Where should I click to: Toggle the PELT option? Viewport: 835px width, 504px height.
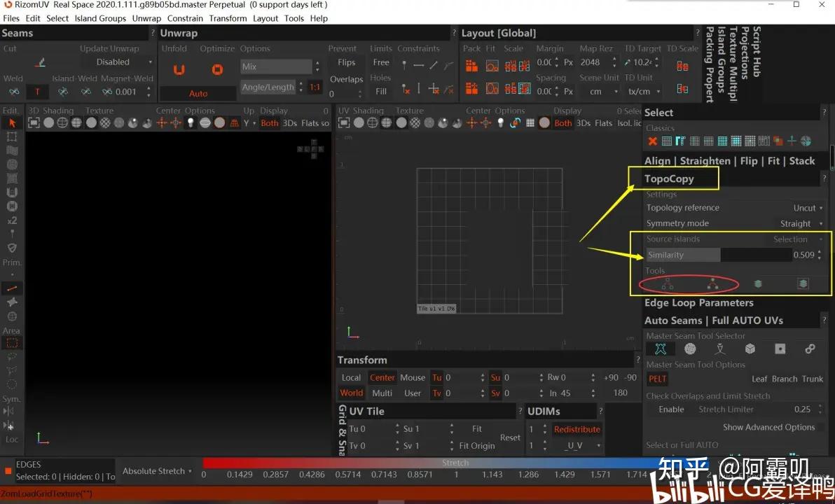coord(657,379)
